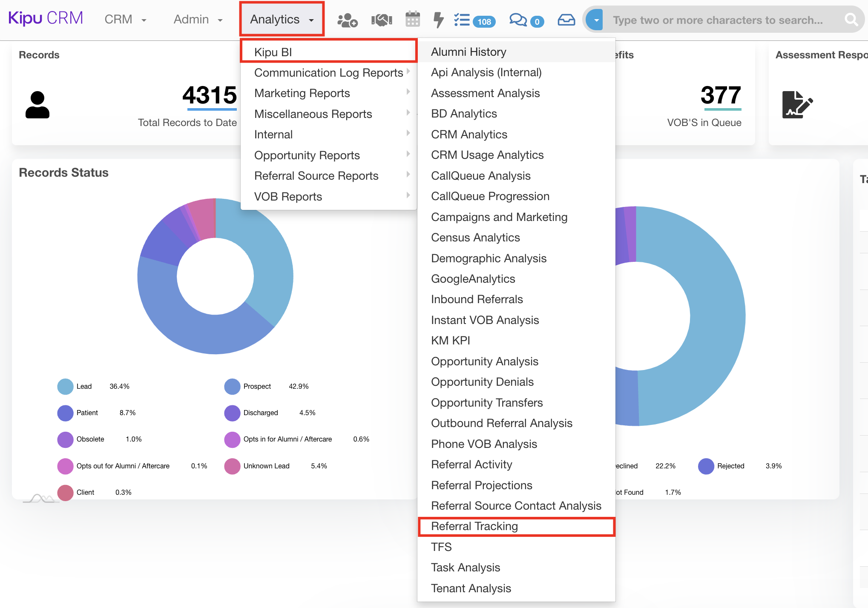Open the CRM dropdown menu
868x608 pixels.
125,20
